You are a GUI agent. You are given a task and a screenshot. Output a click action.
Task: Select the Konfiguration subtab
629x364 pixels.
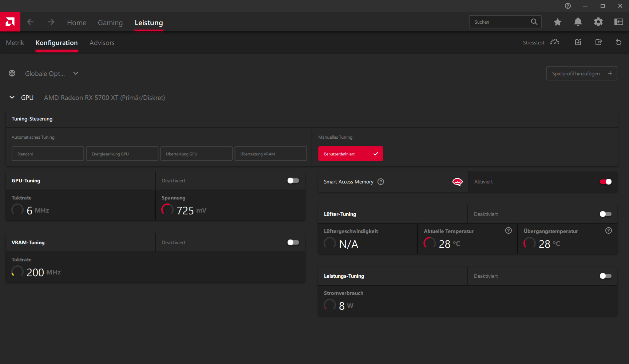57,43
